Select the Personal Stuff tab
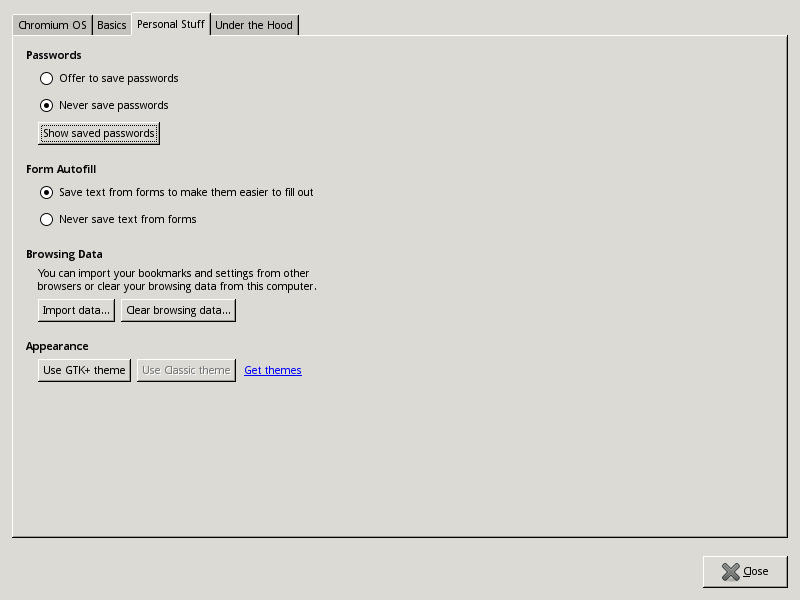Image resolution: width=800 pixels, height=600 pixels. [171, 24]
